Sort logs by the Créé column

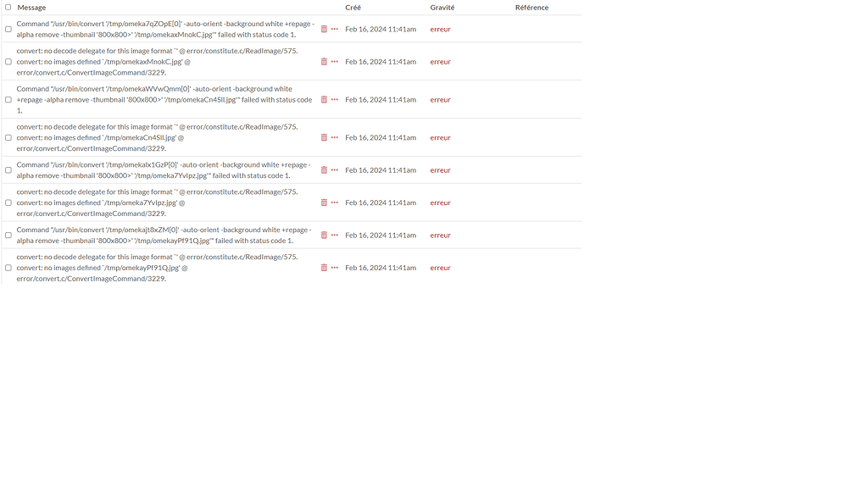[352, 7]
